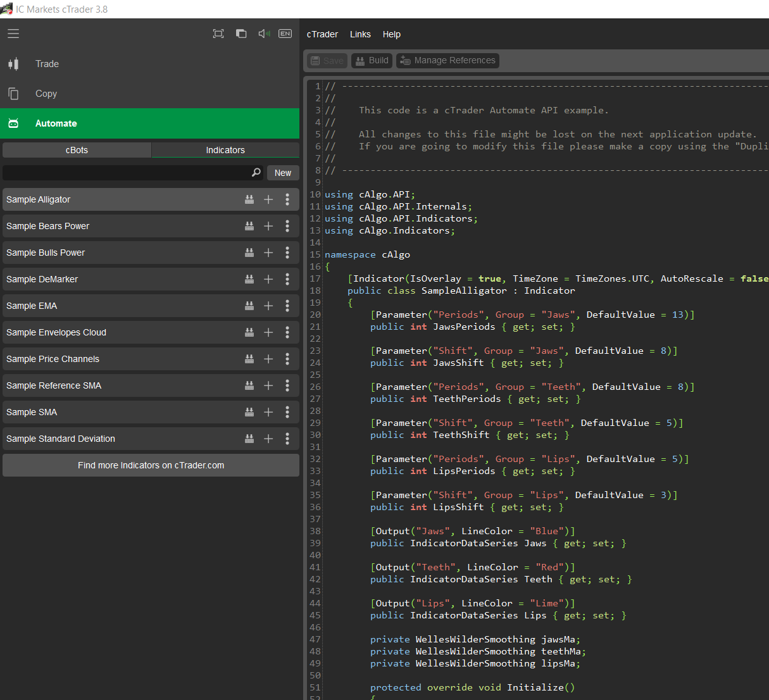
Task: Open more options for Sample SMA
Action: (x=287, y=412)
